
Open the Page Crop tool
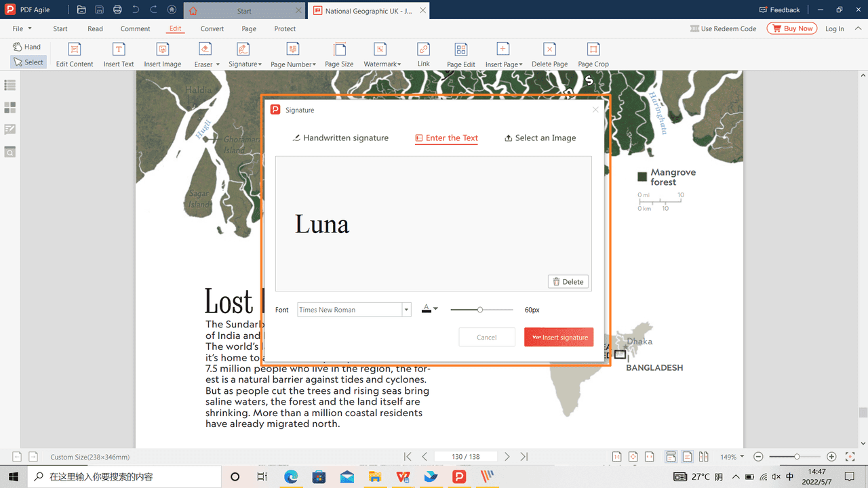point(593,49)
